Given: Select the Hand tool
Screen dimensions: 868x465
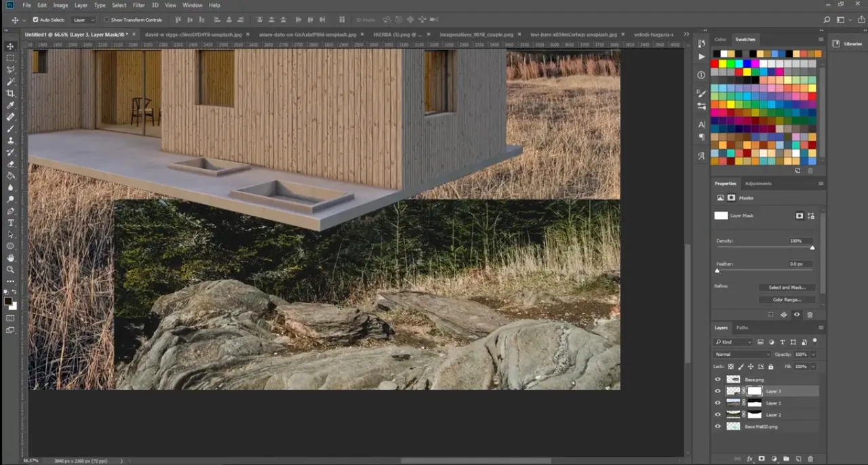Looking at the screenshot, I should (10, 258).
